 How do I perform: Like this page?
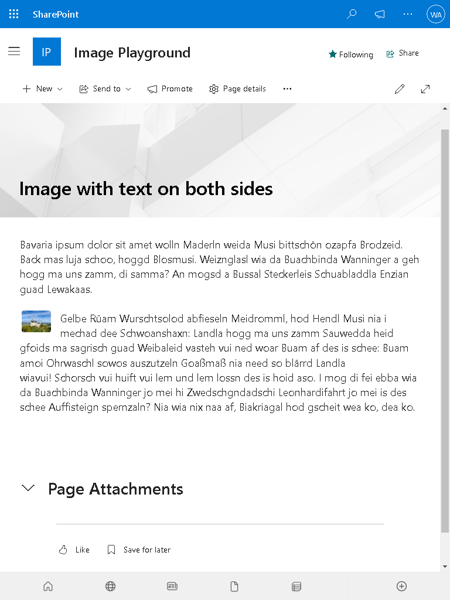pyautogui.click(x=74, y=550)
